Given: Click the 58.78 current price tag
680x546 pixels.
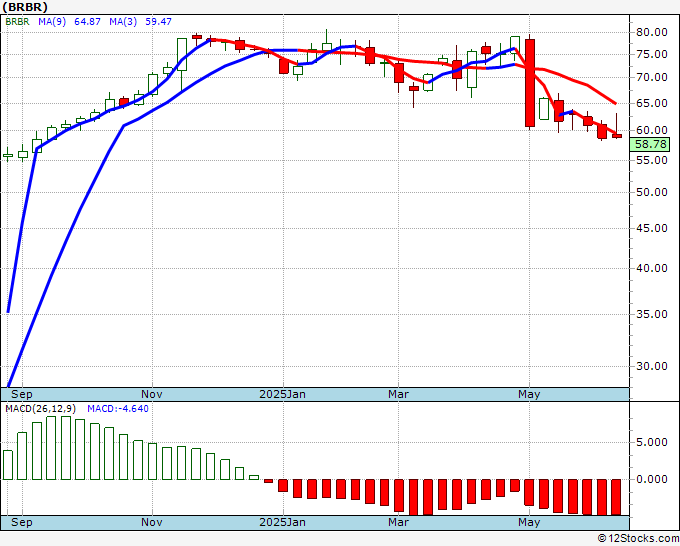Looking at the screenshot, I should click(x=651, y=144).
